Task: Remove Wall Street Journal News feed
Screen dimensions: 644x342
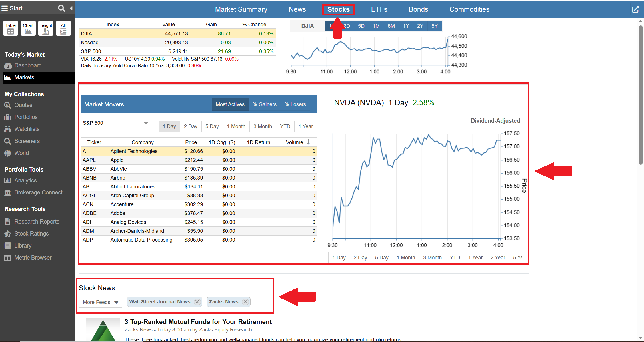Action: (197, 302)
